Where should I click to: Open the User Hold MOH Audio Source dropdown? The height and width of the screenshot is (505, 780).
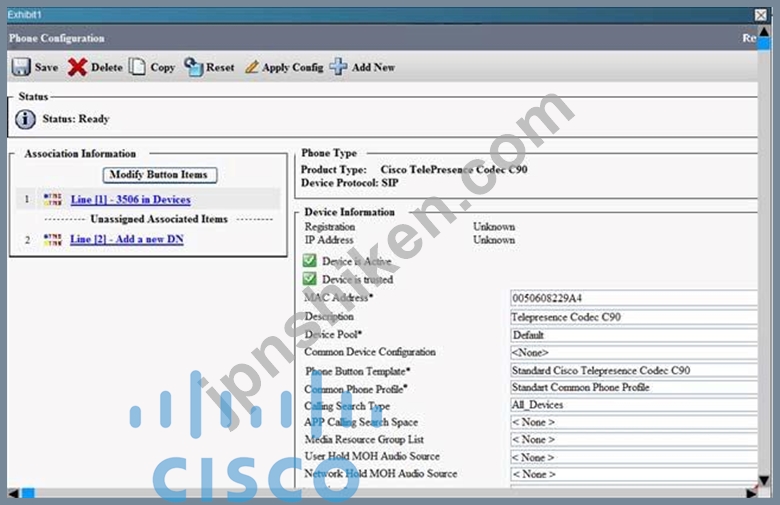[x=634, y=457]
